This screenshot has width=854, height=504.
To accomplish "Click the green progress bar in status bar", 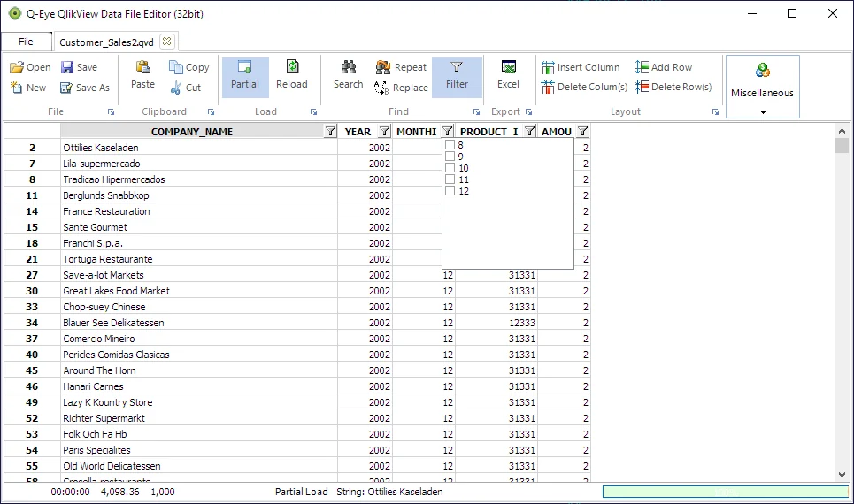I will (726, 492).
